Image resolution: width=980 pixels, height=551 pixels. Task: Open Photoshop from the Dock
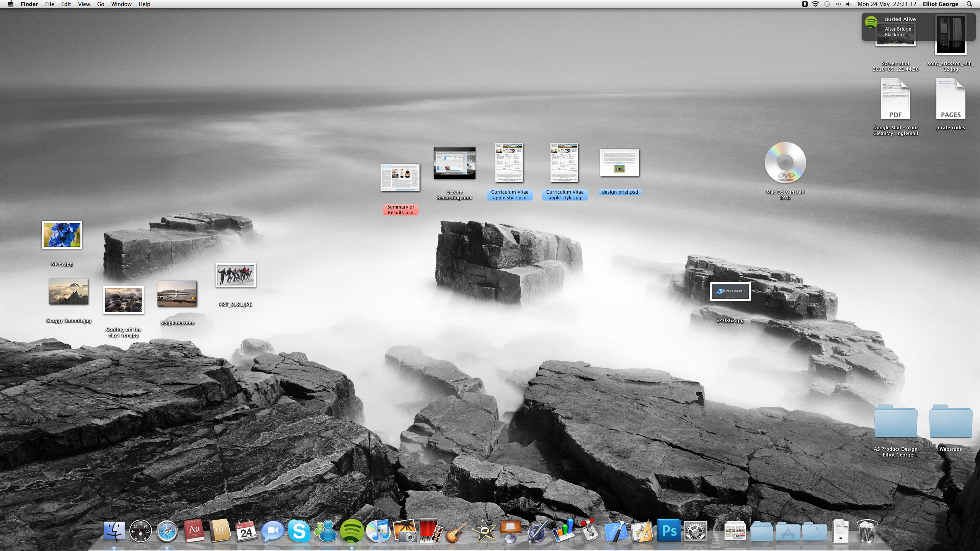(x=669, y=531)
